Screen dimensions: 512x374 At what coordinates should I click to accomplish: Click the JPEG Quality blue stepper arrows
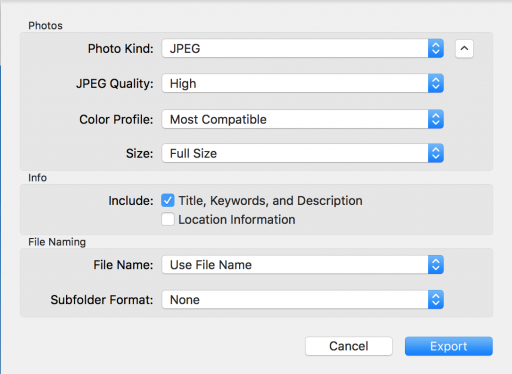(436, 83)
